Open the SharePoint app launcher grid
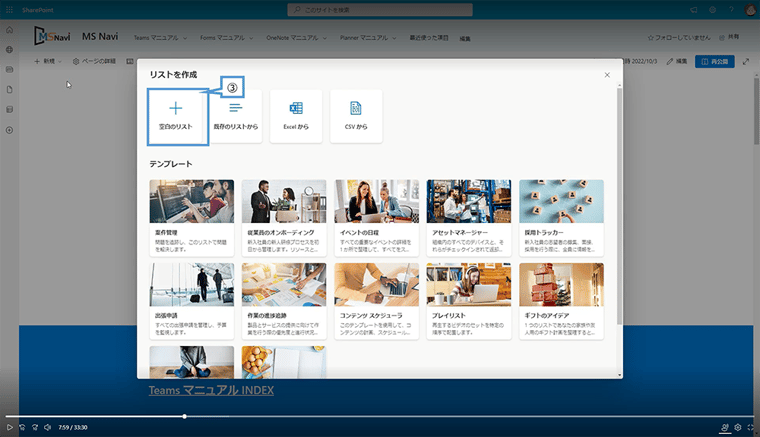This screenshot has height=437, width=760. point(9,10)
